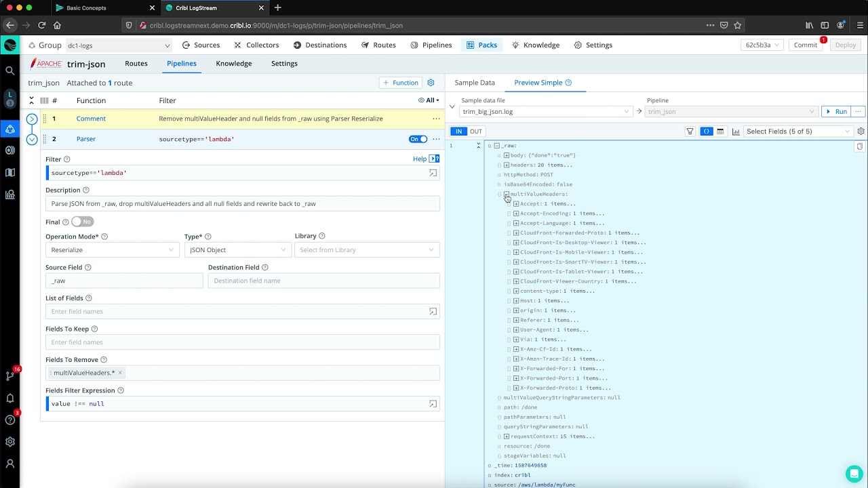Click the Run button
Viewport: 868px width, 488px height.
(x=836, y=111)
